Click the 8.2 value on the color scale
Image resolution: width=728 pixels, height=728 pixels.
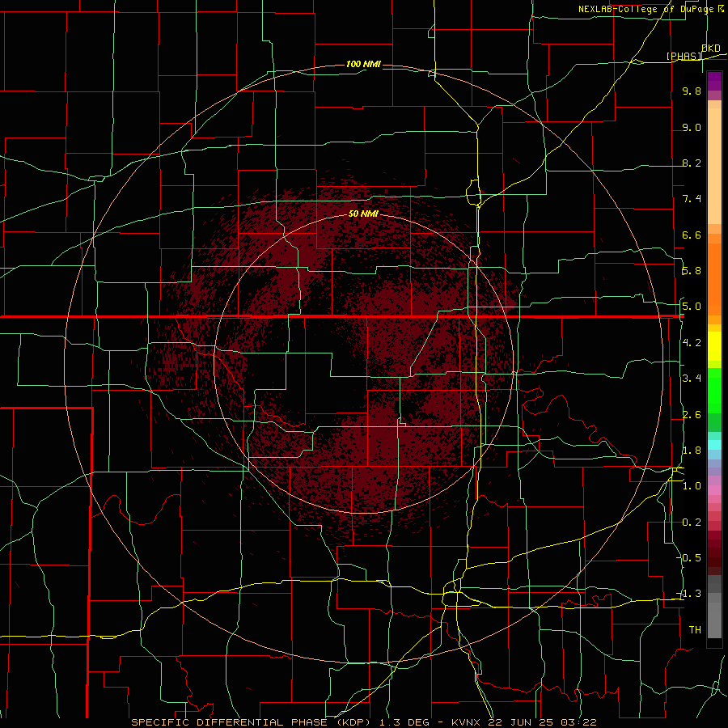click(x=692, y=163)
